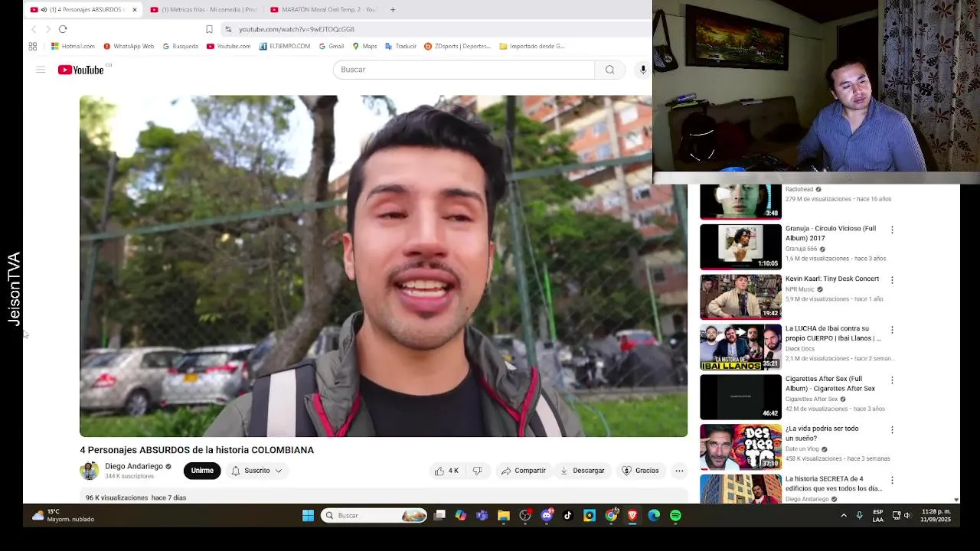Open TikTok from the taskbar

567,516
